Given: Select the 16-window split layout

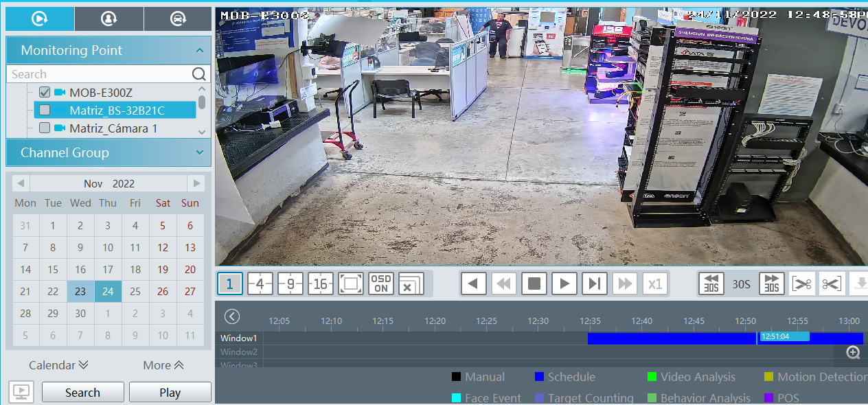Looking at the screenshot, I should tap(321, 283).
